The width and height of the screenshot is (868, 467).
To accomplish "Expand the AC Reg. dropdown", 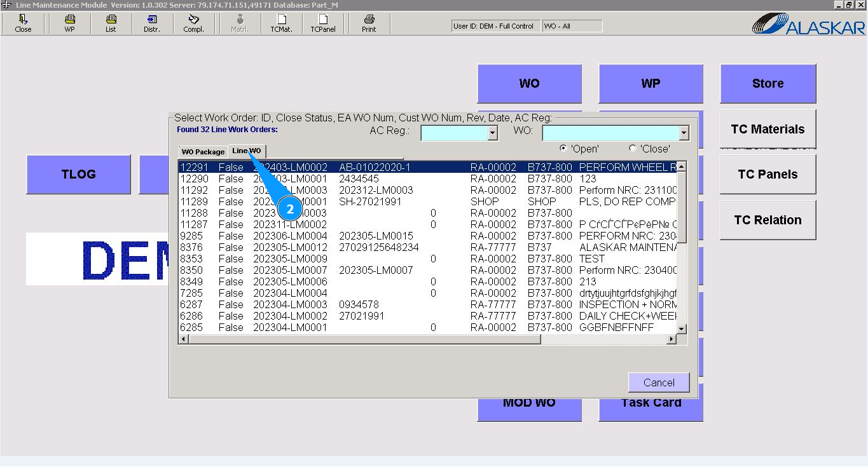I will (492, 133).
